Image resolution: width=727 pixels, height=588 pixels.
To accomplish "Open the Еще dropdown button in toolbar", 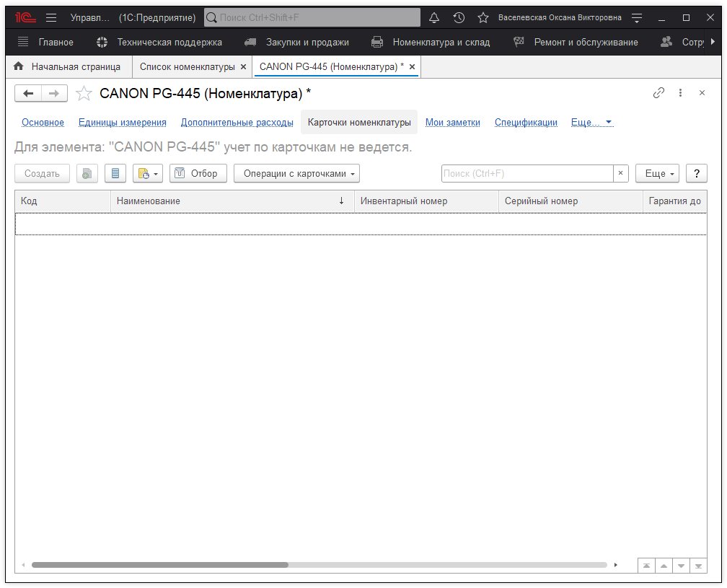I will click(x=659, y=173).
